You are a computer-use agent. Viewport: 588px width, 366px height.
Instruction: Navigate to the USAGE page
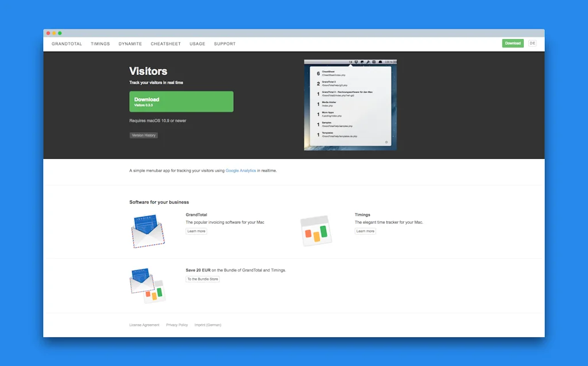tap(198, 44)
